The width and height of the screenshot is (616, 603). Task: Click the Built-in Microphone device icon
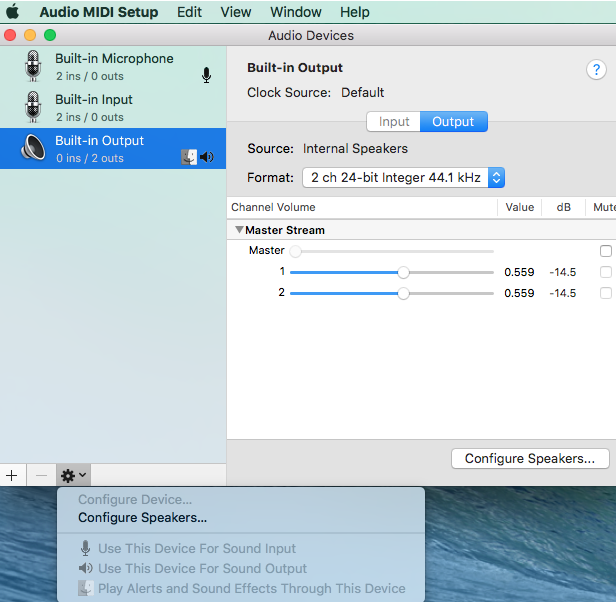click(33, 66)
